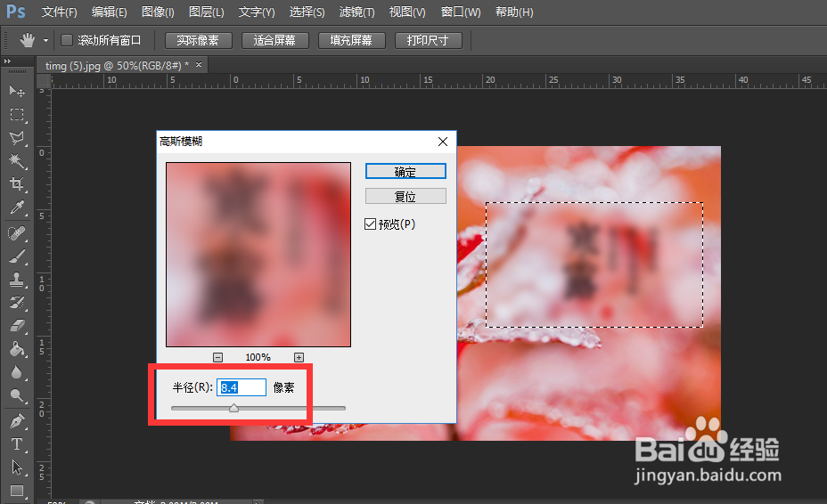Click the 半径(R) value input field
The image size is (827, 504).
[x=242, y=387]
